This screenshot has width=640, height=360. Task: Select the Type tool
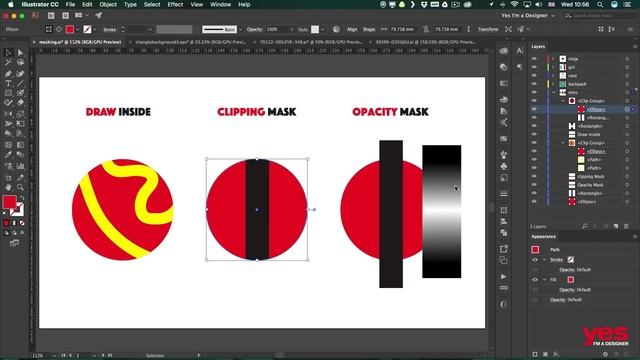pos(8,83)
